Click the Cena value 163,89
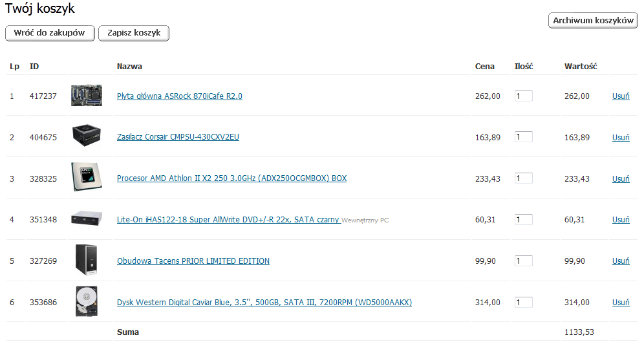644x342 pixels. (x=488, y=138)
